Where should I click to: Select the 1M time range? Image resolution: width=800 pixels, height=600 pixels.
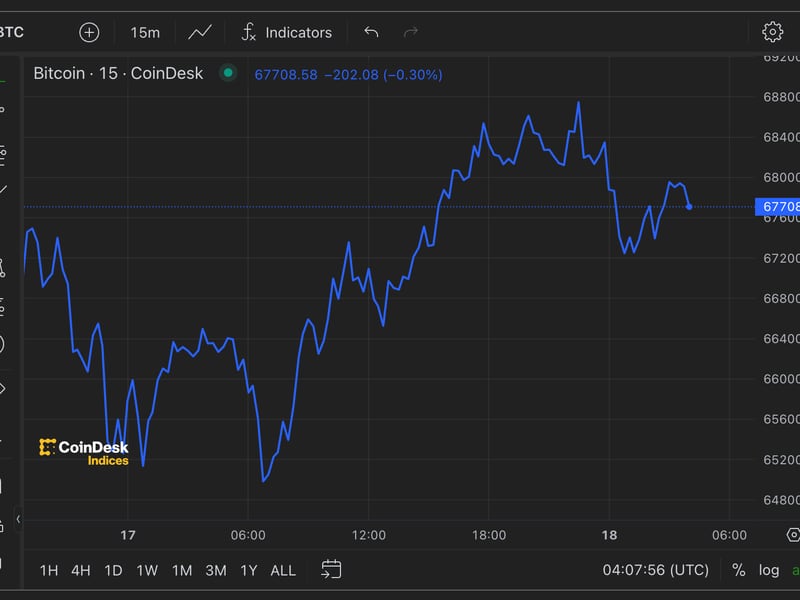pyautogui.click(x=181, y=570)
